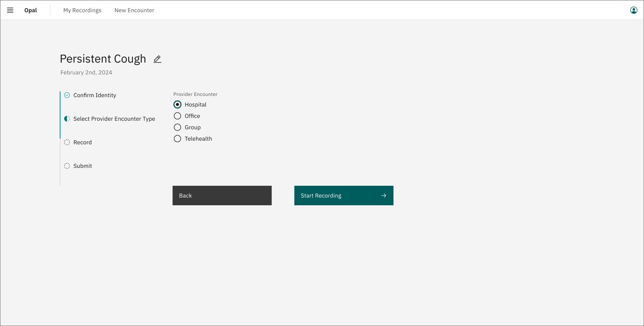This screenshot has height=326, width=644.
Task: Open the user profile avatar menu
Action: click(633, 10)
